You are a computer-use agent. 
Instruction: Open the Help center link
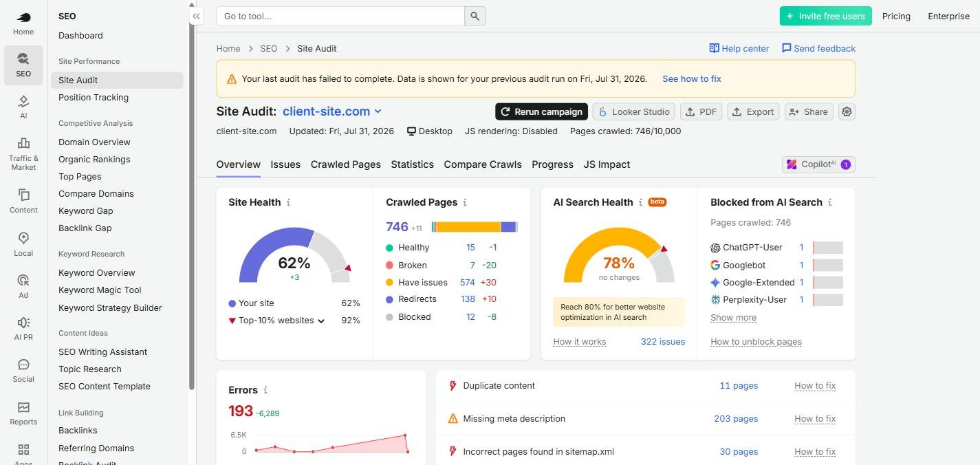(x=739, y=48)
